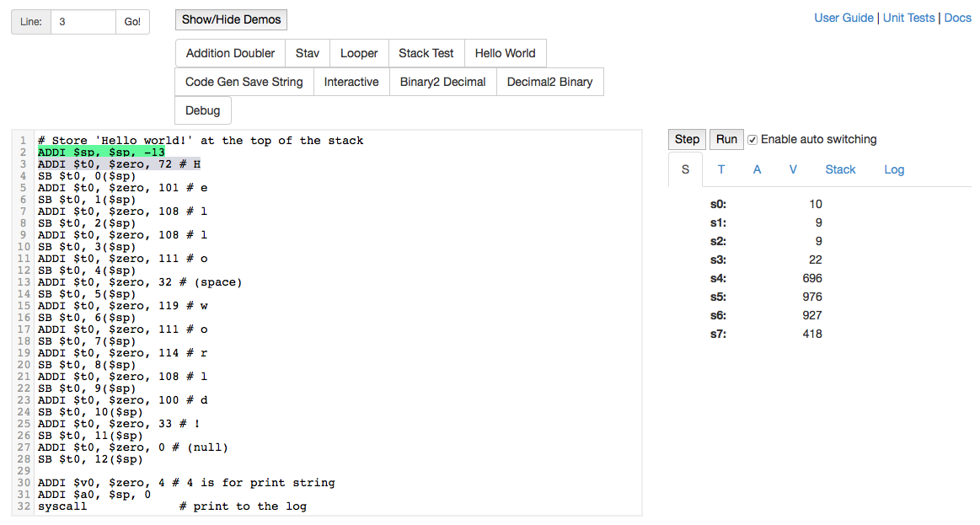Load Binary2 Decimal demo
The image size is (980, 525).
coord(442,82)
